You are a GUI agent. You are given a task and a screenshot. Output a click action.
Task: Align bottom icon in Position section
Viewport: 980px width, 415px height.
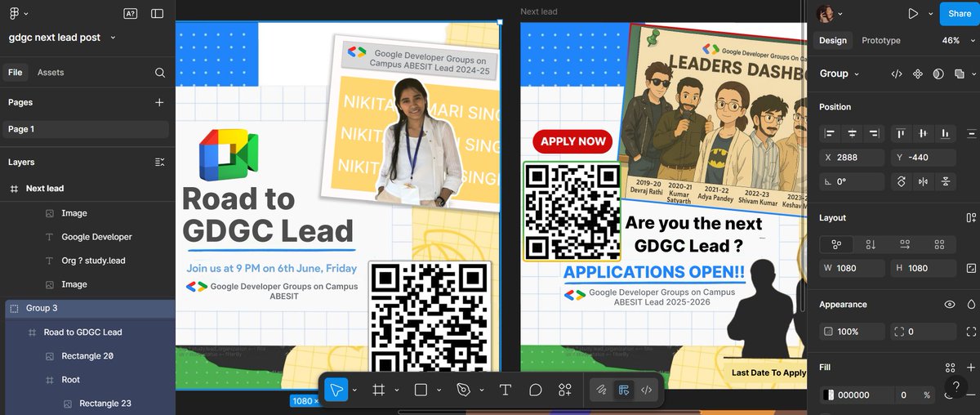(x=945, y=133)
